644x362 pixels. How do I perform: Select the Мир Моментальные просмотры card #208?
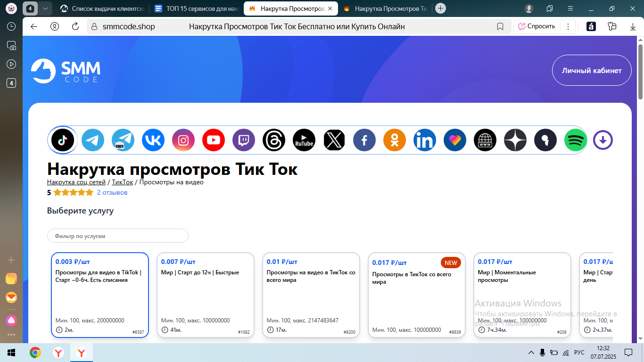[522, 295]
